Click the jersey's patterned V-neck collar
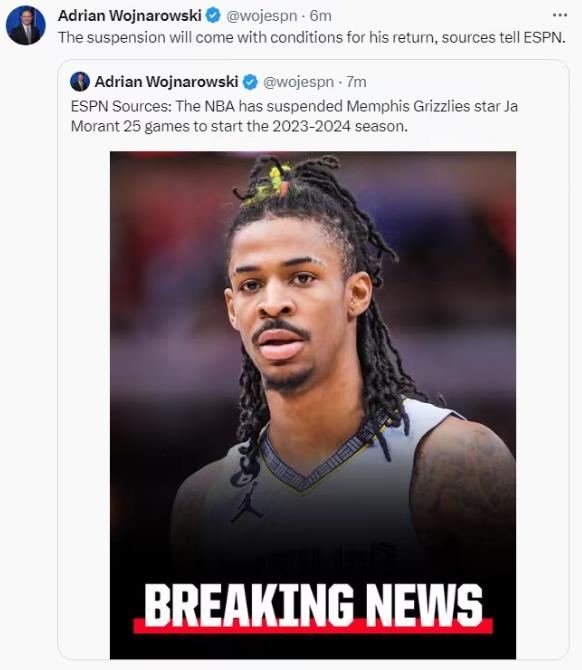Viewport: 582px width, 670px height. (x=318, y=459)
